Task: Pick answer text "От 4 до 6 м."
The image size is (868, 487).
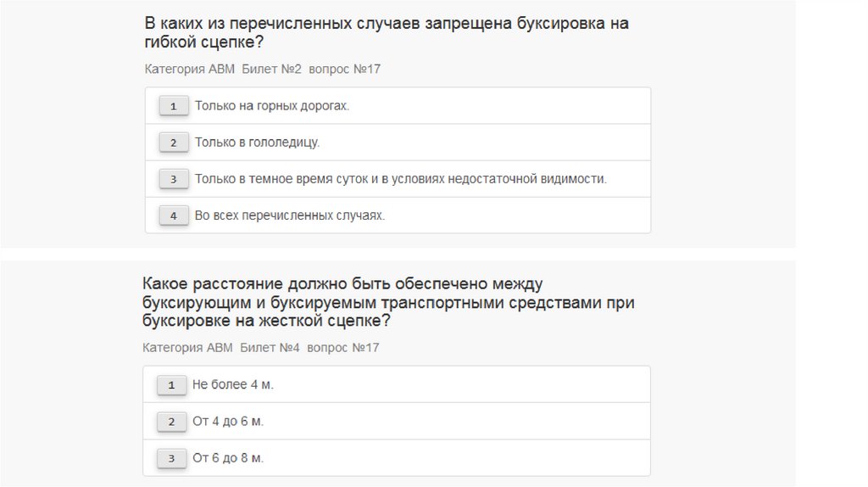Action: click(228, 421)
